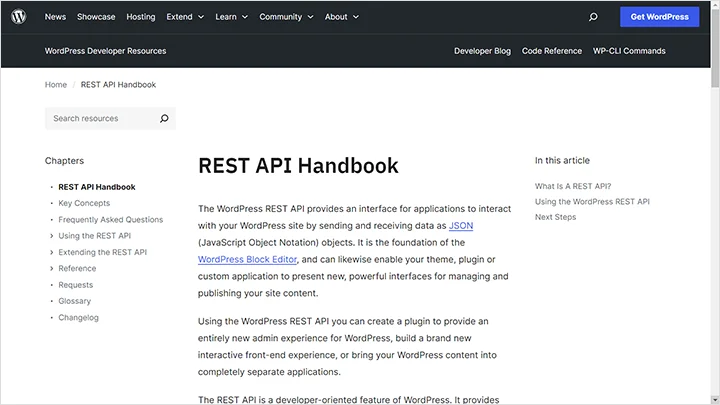Open the Hosting menu item

click(x=141, y=17)
